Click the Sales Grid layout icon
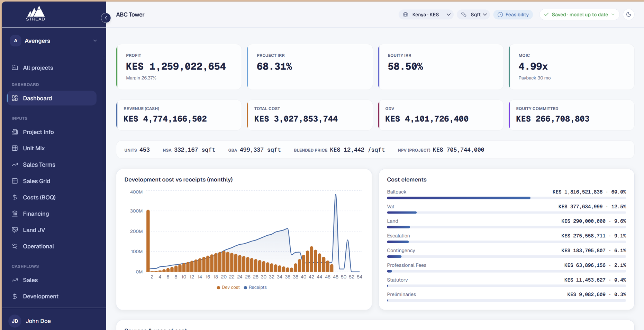The height and width of the screenshot is (330, 644). pos(15,181)
